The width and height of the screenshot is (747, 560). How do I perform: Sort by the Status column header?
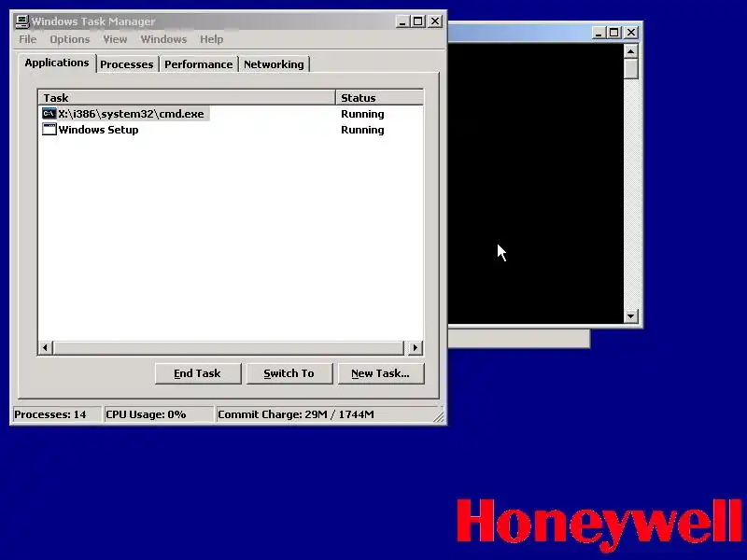(379, 98)
